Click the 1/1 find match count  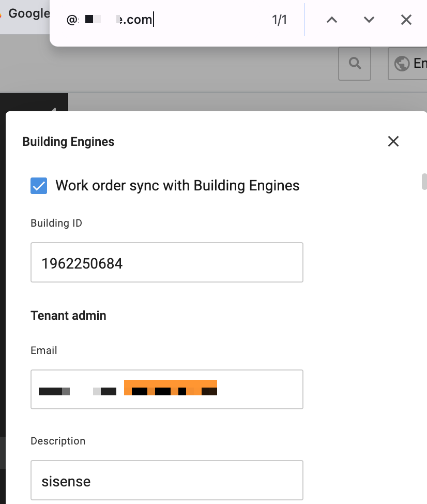279,20
